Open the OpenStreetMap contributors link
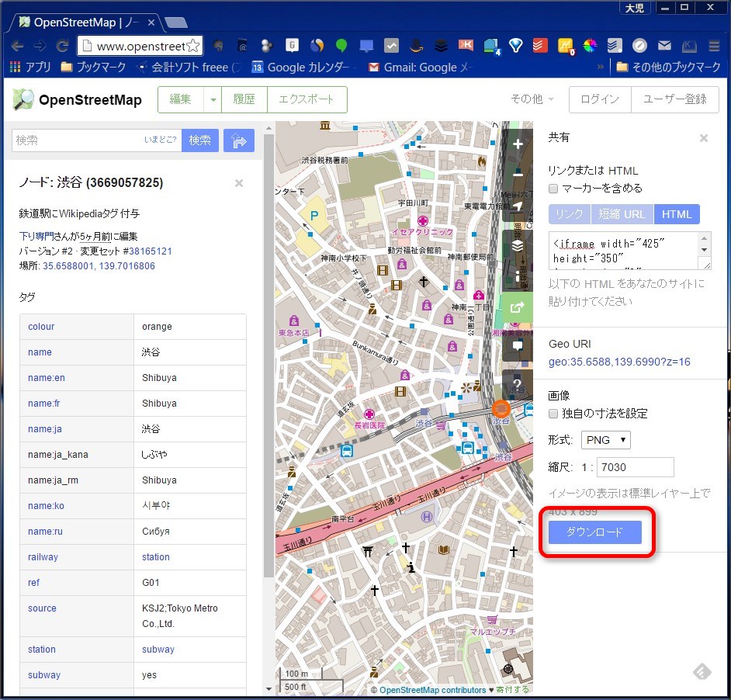Image resolution: width=731 pixels, height=700 pixels. pyautogui.click(x=433, y=690)
